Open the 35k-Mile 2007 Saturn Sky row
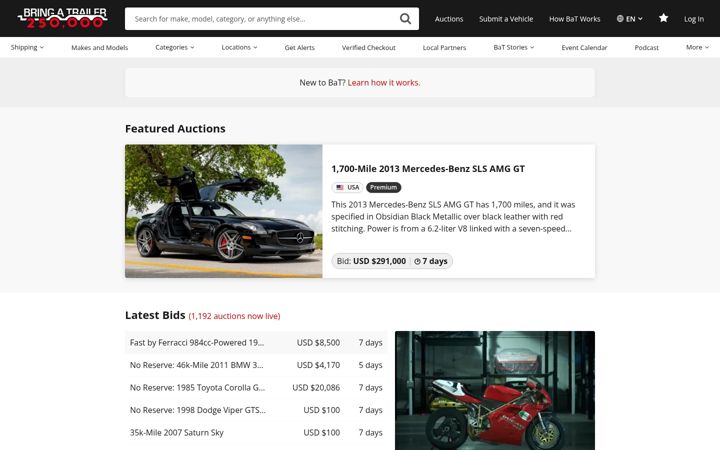720x450 pixels. (256, 433)
